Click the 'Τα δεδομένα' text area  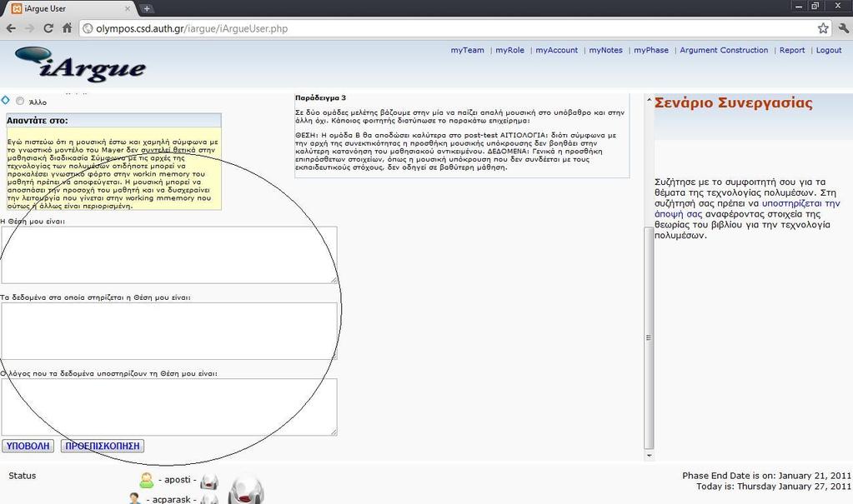tap(169, 331)
